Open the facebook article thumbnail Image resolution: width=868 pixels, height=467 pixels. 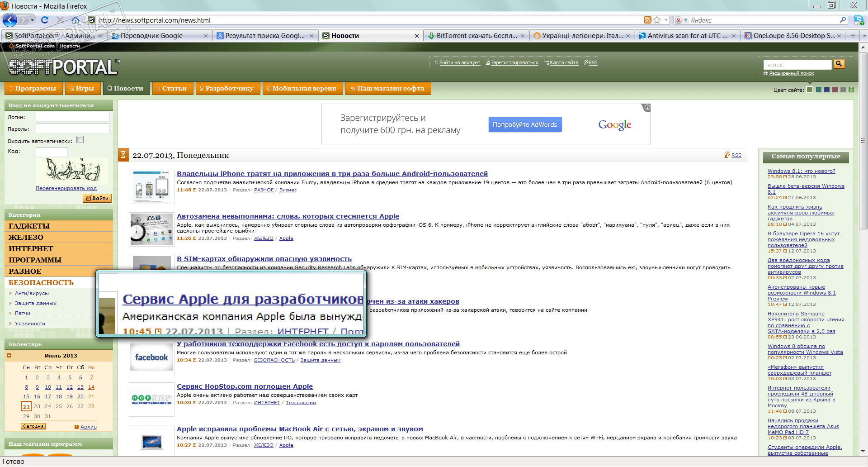tap(151, 357)
